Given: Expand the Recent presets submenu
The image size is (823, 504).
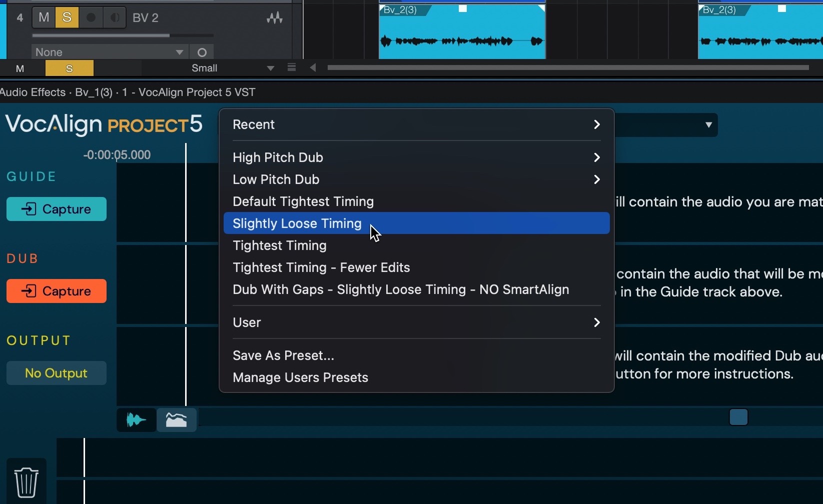Looking at the screenshot, I should pyautogui.click(x=416, y=124).
